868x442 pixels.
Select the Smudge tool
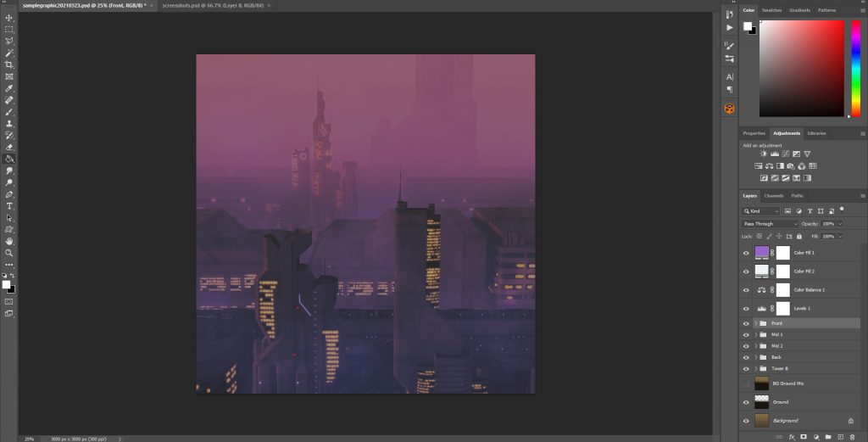pos(8,171)
